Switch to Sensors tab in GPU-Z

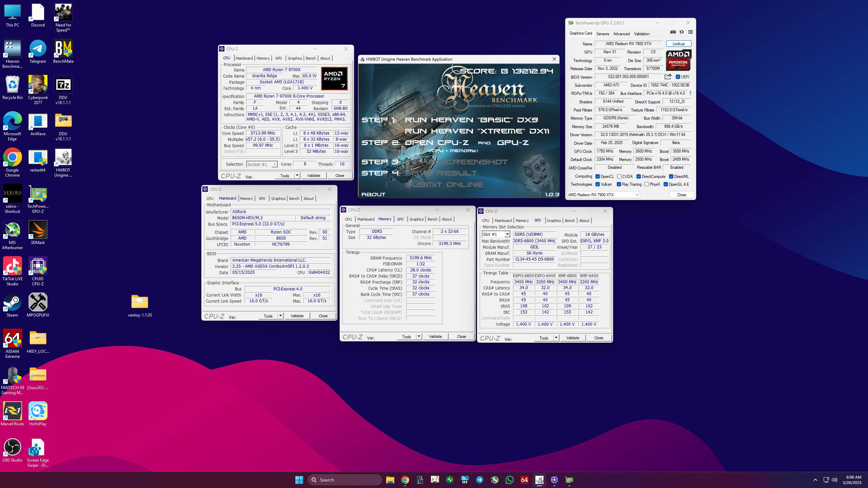603,34
